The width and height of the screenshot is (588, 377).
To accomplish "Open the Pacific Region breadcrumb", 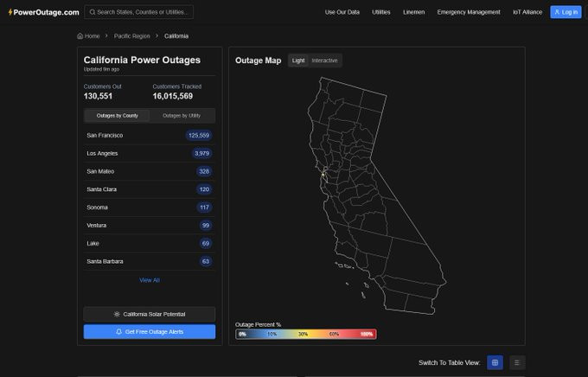I will (x=131, y=36).
